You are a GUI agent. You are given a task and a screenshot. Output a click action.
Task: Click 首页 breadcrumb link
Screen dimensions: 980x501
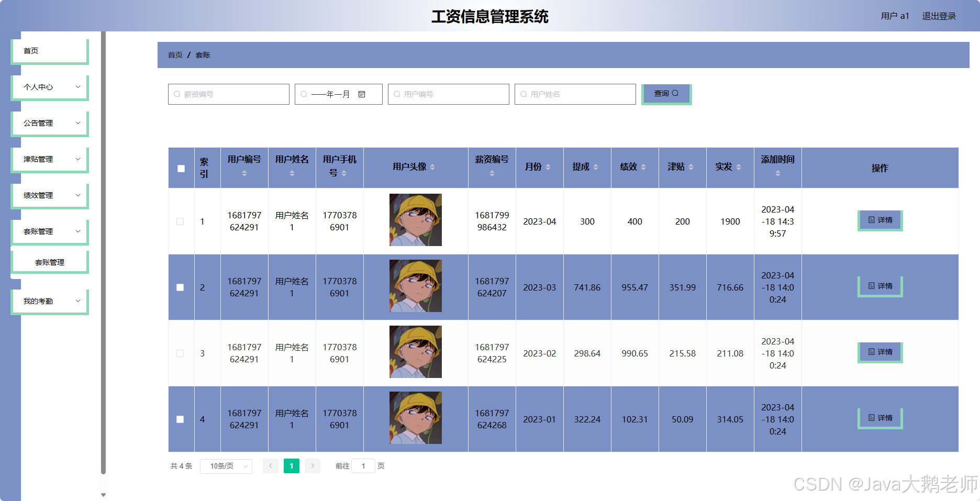click(x=175, y=55)
